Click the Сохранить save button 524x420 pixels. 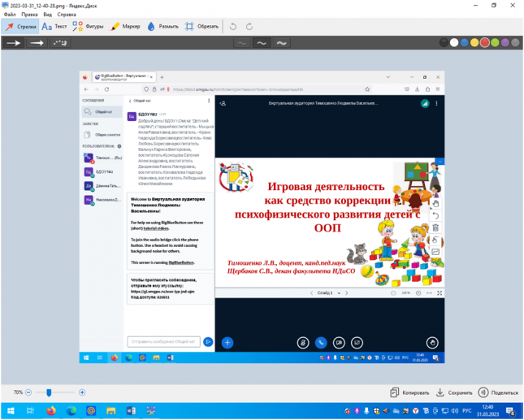coord(454,392)
